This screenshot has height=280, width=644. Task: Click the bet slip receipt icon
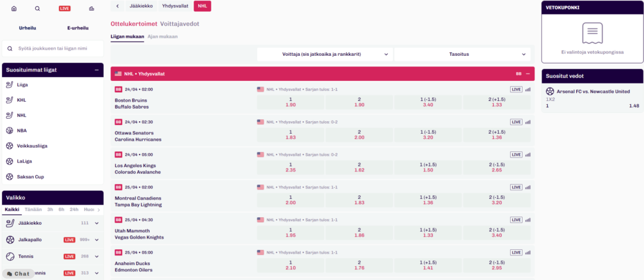click(592, 33)
